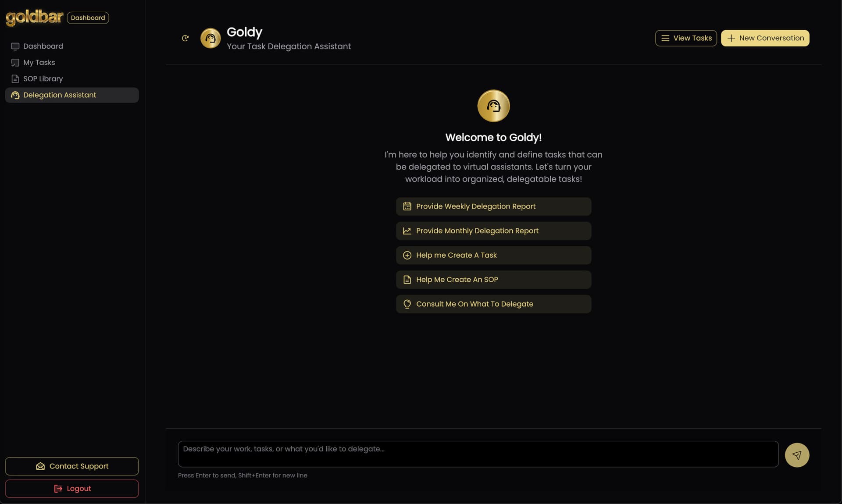Viewport: 842px width, 504px height.
Task: Choose Provide Monthly Delegation Report
Action: click(x=493, y=231)
